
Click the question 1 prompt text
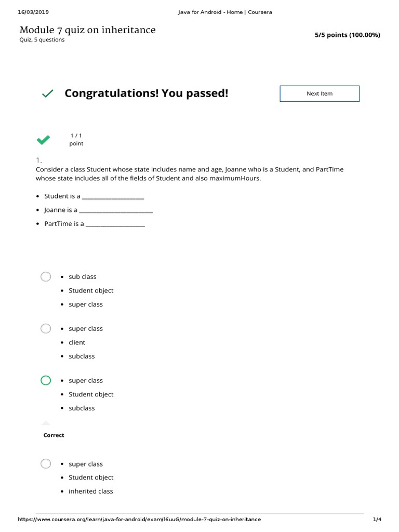click(x=190, y=174)
